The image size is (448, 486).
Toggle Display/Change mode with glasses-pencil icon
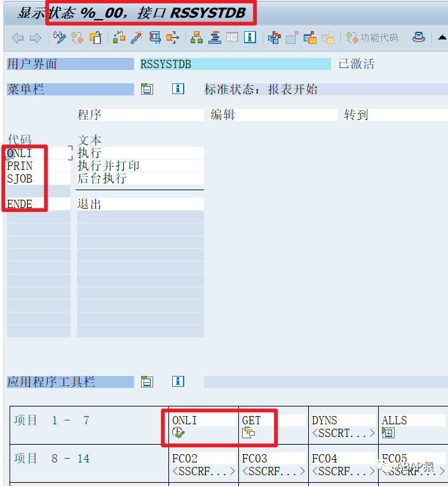click(x=59, y=38)
